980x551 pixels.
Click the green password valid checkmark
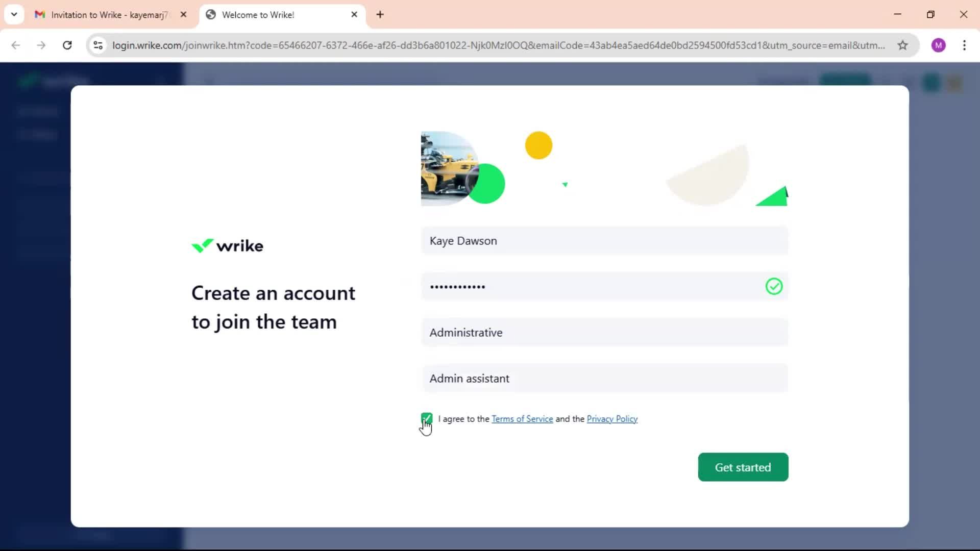[774, 286]
